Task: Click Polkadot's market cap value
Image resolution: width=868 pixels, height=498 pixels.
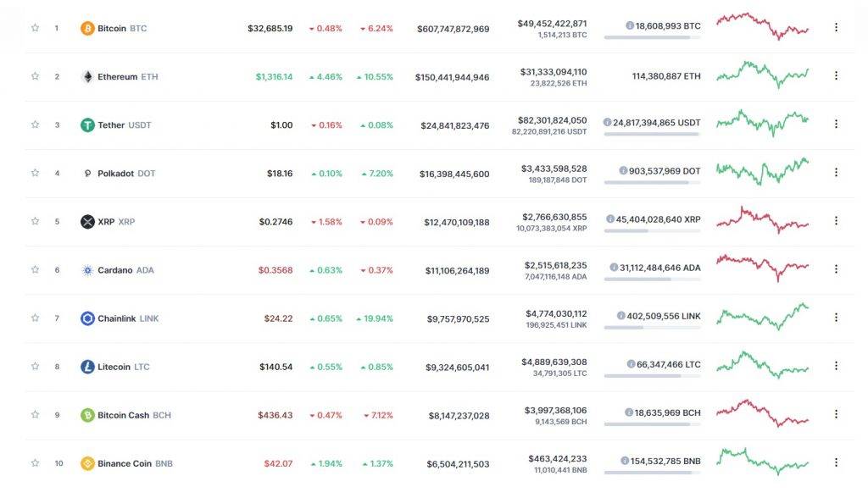Action: click(x=454, y=174)
